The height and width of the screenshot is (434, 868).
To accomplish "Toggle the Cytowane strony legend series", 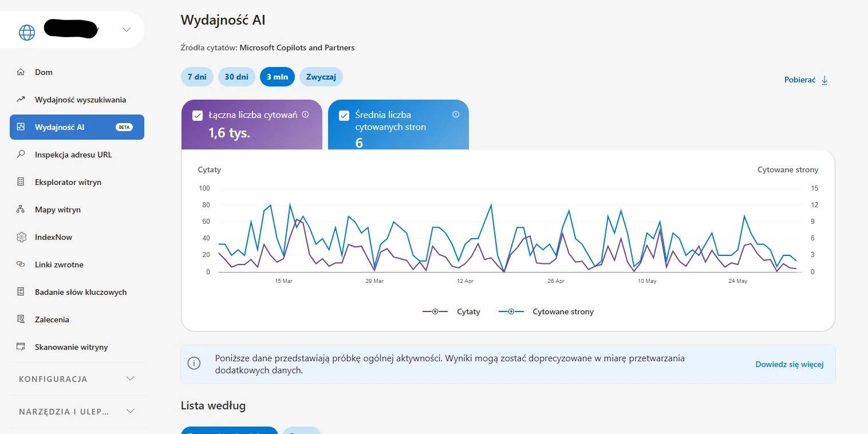I will pyautogui.click(x=546, y=311).
